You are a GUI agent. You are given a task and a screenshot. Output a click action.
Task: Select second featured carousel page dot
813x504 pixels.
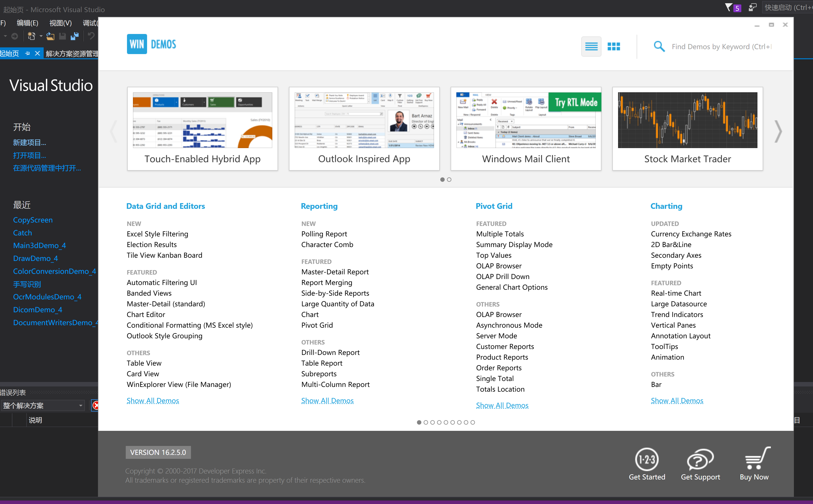point(449,180)
